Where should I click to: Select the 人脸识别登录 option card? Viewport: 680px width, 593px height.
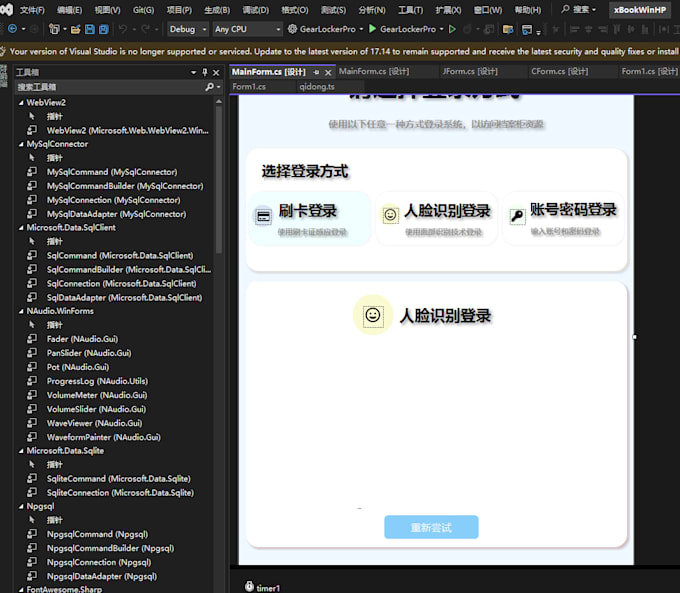click(x=436, y=219)
